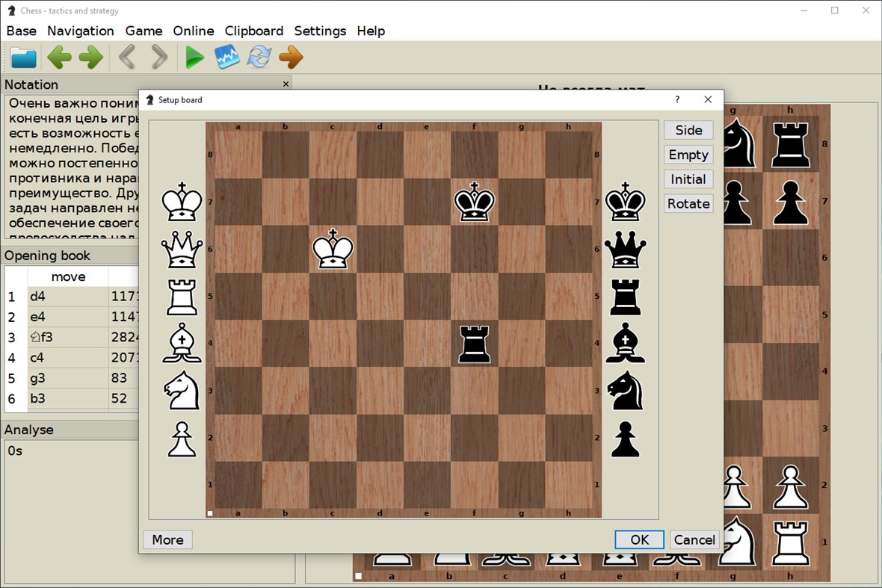Pick the white bishop piece
Image resolution: width=882 pixels, height=588 pixels.
(182, 344)
